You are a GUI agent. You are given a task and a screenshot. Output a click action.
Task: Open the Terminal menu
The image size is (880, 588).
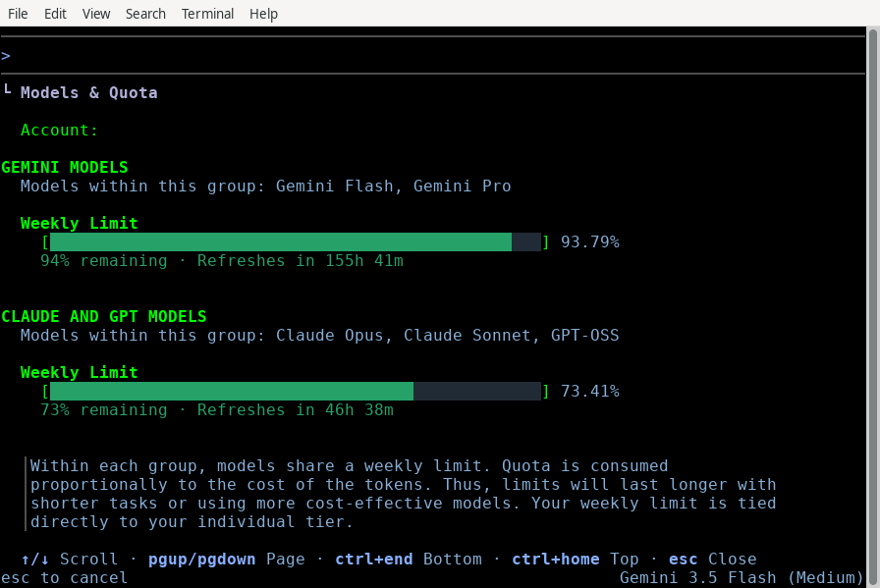click(207, 14)
